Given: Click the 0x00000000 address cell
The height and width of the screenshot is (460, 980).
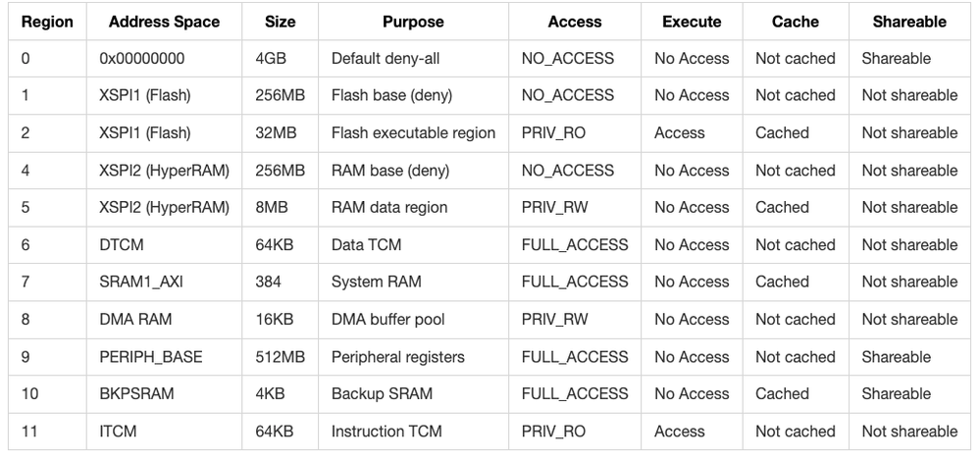Looking at the screenshot, I should (141, 59).
